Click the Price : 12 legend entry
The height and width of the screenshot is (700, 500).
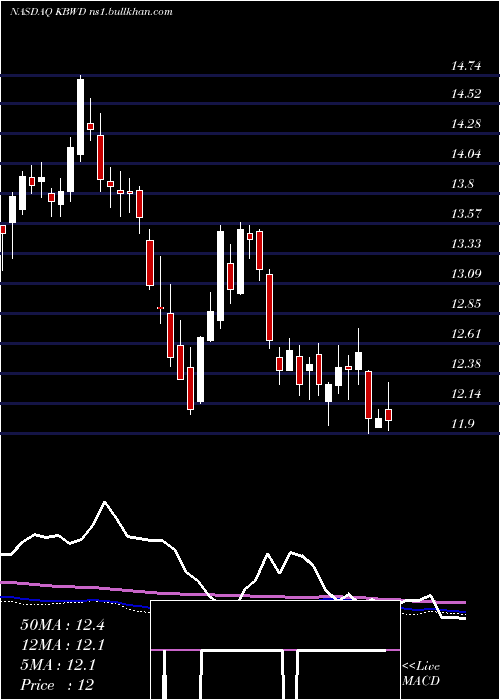click(x=57, y=685)
